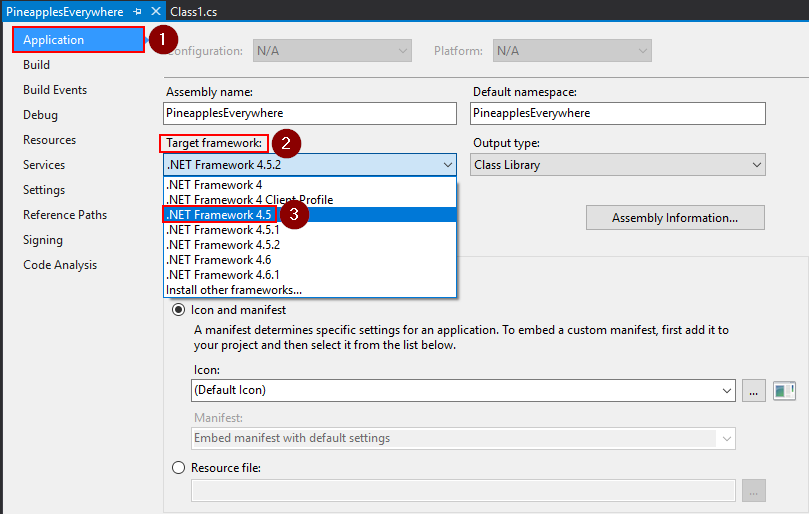Open the Build Events page
This screenshot has height=514, width=809.
click(55, 90)
